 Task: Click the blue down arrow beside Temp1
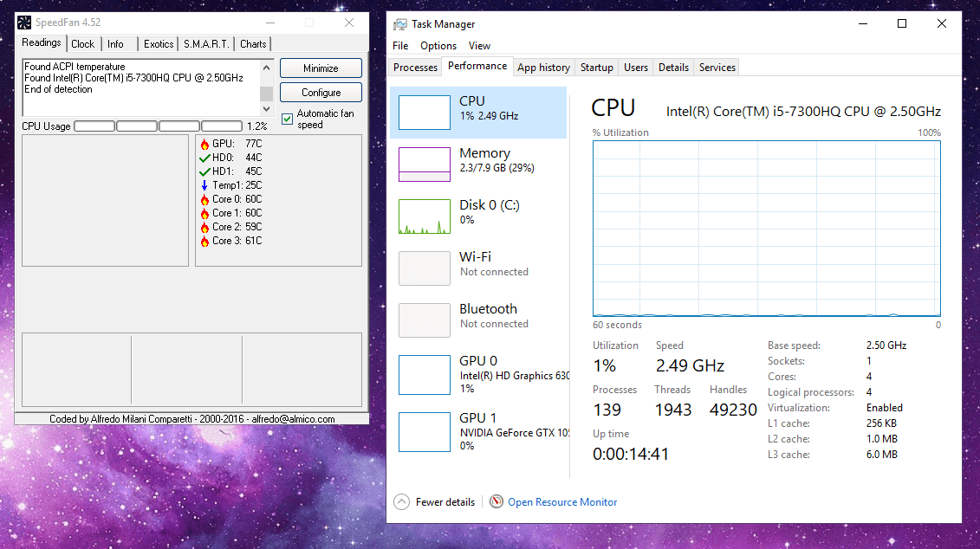204,185
